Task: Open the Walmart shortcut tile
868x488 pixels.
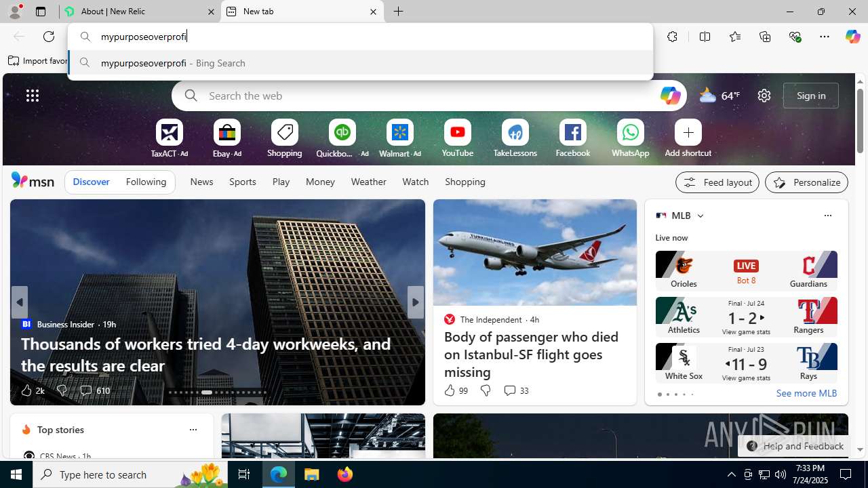Action: 399,139
